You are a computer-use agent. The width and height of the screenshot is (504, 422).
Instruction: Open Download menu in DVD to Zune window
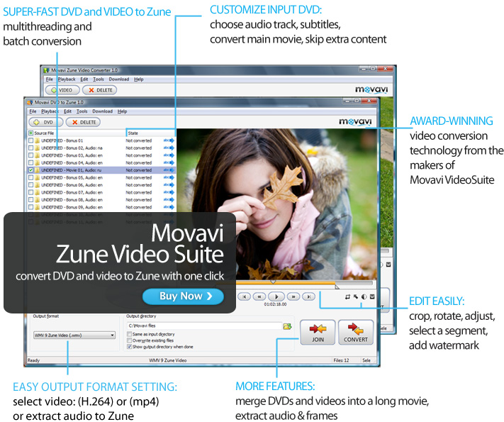103,111
